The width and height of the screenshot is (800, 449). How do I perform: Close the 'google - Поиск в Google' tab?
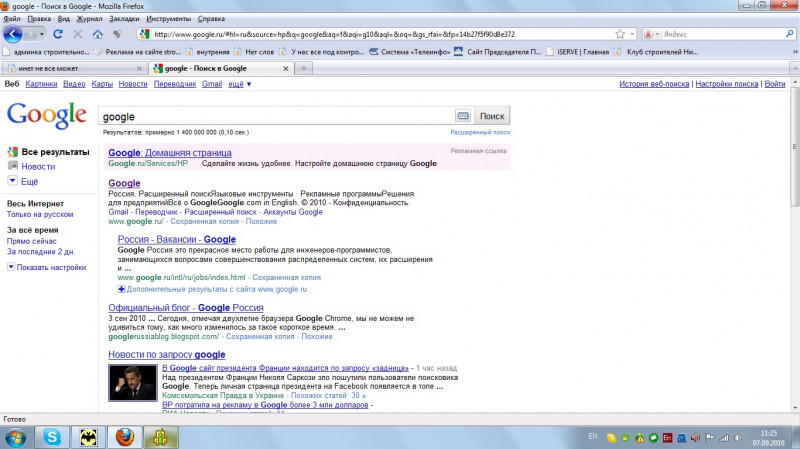point(286,68)
